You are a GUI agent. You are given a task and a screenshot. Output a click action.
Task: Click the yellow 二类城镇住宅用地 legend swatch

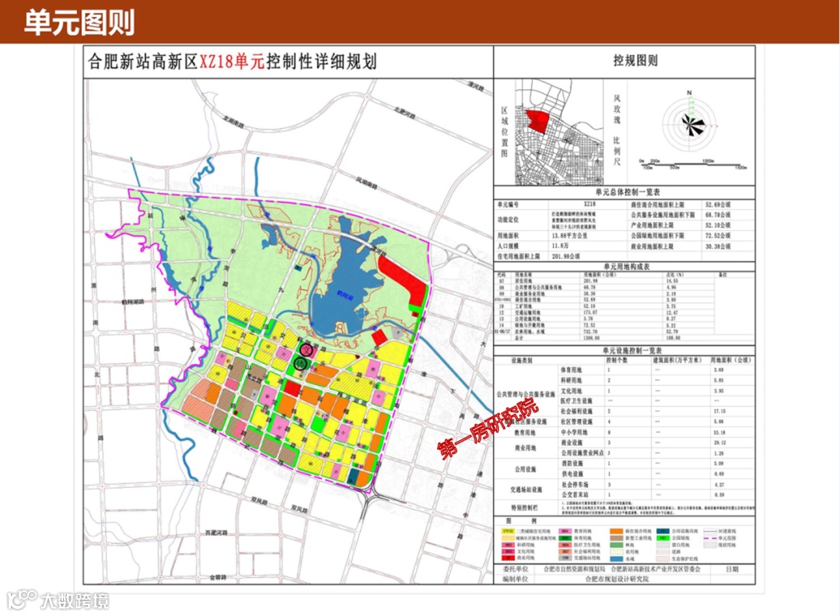tap(507, 531)
